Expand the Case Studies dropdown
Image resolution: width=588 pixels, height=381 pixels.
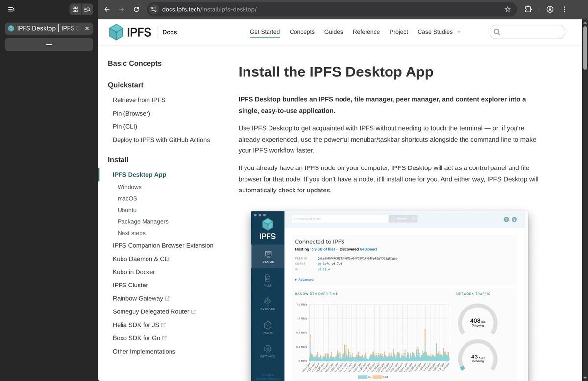(439, 32)
